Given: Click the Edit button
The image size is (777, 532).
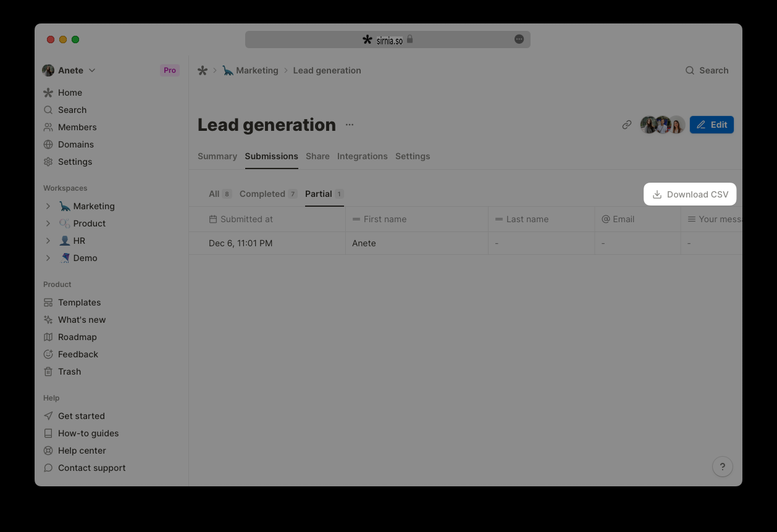Looking at the screenshot, I should (712, 125).
